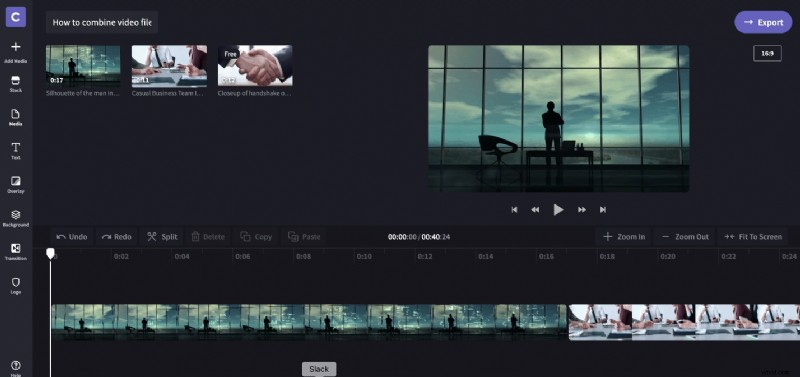Zoom Out on the timeline
This screenshot has width=800, height=377.
[x=685, y=237]
